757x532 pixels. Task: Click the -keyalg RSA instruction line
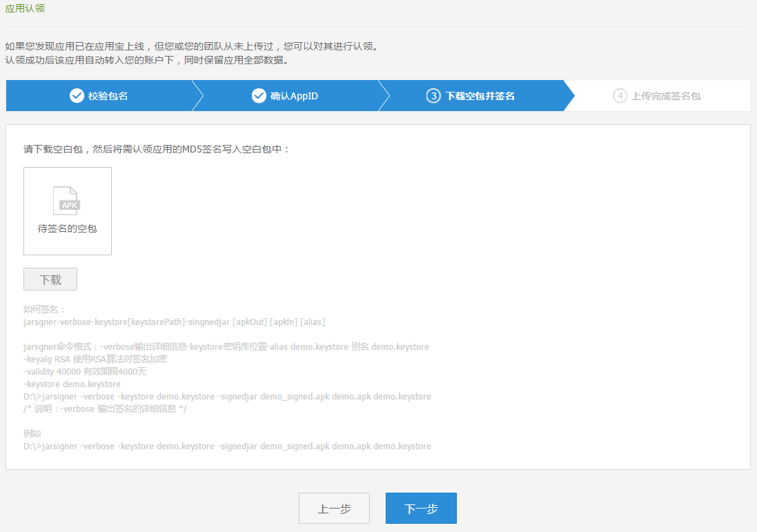pos(95,359)
